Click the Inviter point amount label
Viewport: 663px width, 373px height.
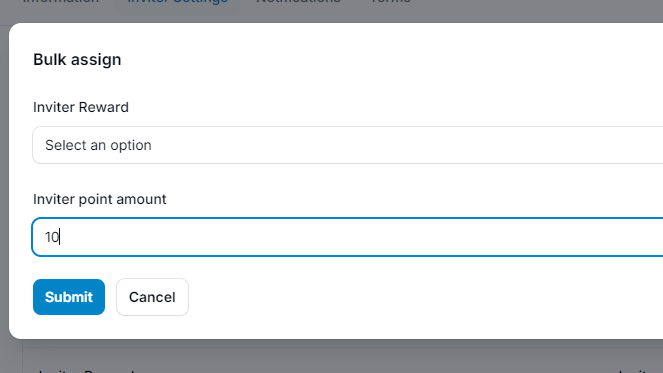tap(100, 199)
